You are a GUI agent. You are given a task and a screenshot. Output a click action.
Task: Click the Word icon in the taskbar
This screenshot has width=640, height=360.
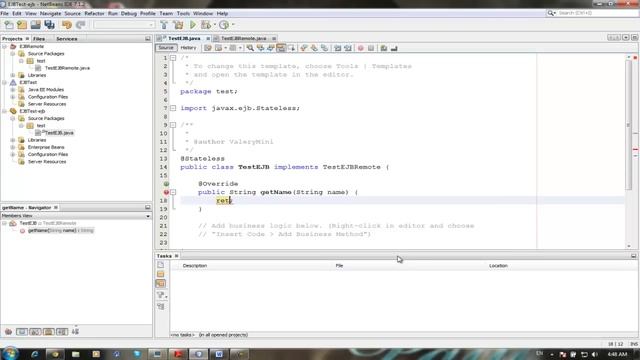click(x=219, y=354)
